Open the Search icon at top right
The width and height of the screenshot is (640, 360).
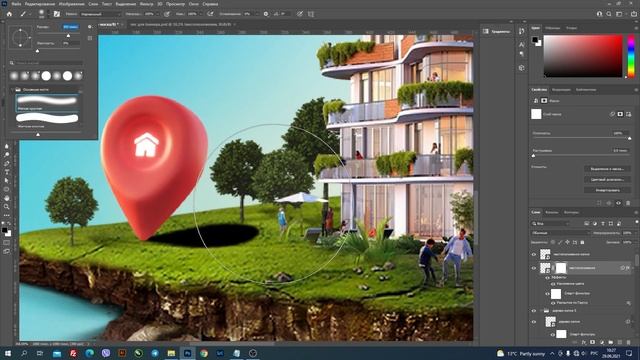click(609, 14)
